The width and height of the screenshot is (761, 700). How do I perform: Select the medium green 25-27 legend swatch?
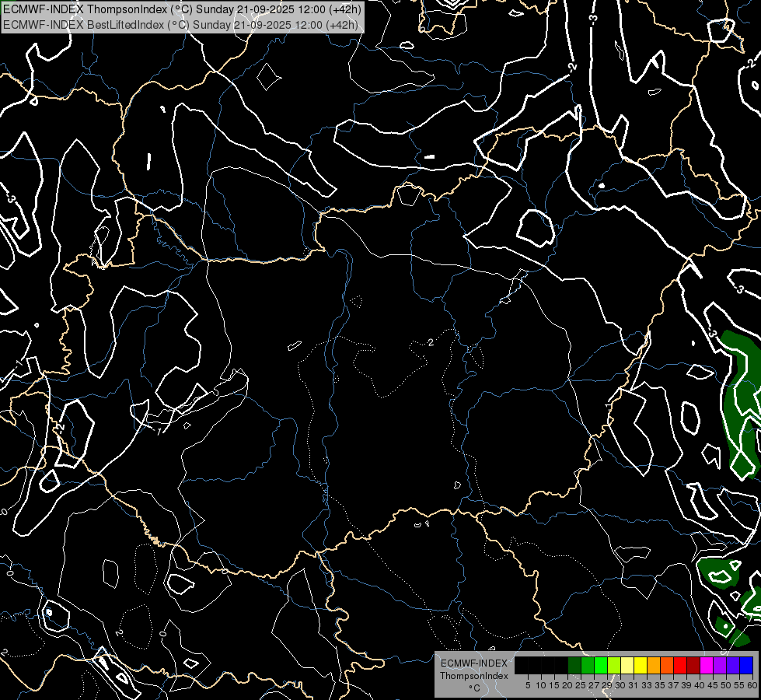coord(588,665)
